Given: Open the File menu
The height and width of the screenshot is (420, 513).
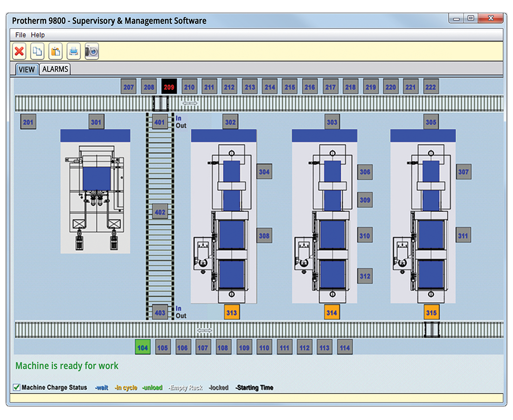Looking at the screenshot, I should coord(21,35).
